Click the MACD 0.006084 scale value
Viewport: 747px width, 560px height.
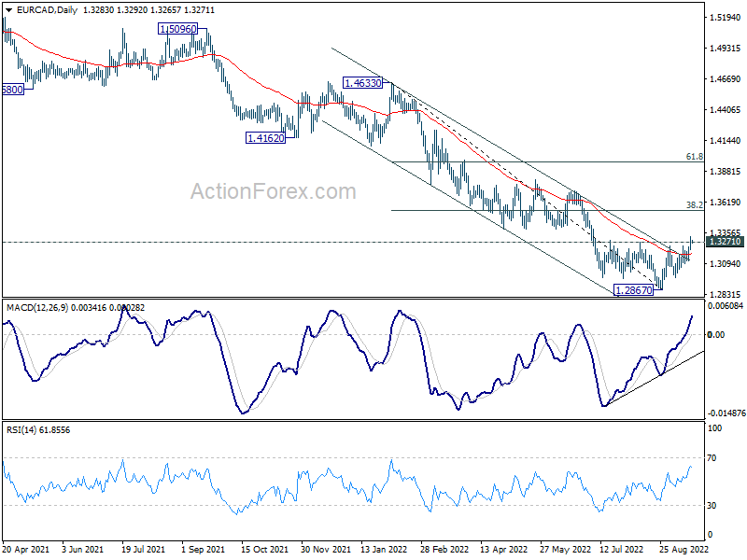(726, 306)
